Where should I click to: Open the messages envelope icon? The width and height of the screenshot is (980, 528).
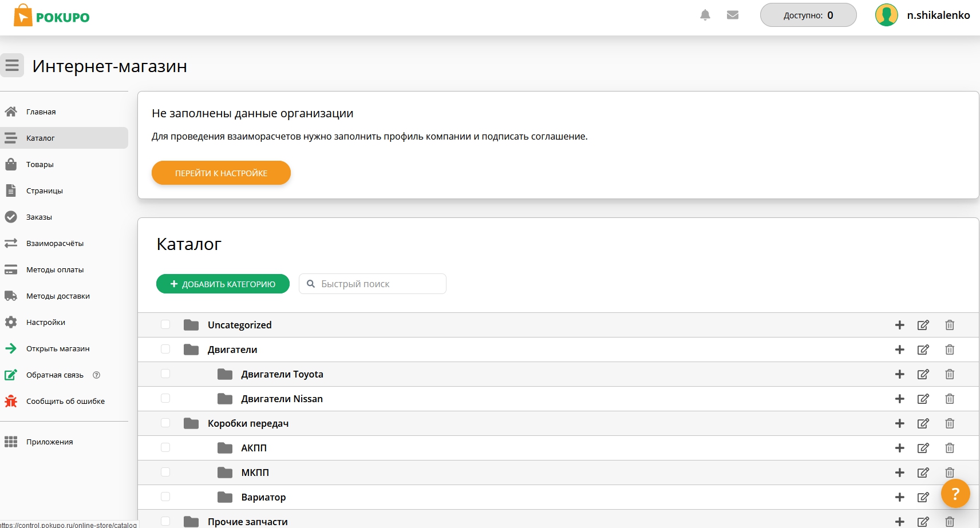click(x=733, y=15)
